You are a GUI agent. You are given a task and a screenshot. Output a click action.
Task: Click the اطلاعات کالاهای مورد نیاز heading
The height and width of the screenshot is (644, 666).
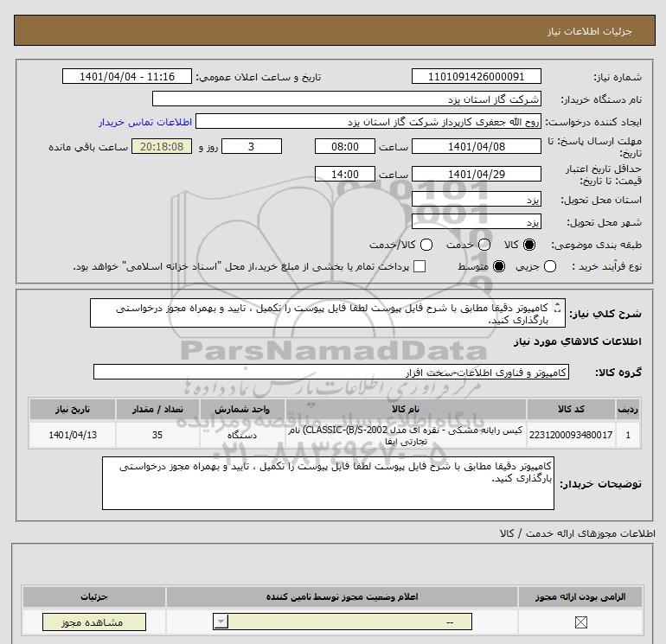pos(577,341)
